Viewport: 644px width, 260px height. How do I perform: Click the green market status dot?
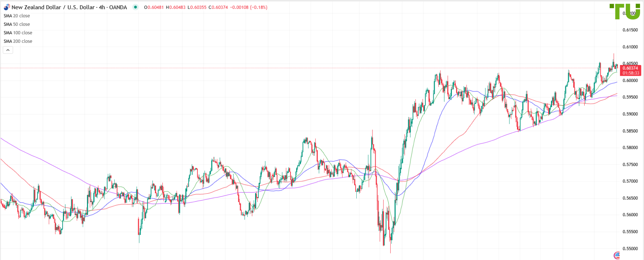(x=135, y=7)
